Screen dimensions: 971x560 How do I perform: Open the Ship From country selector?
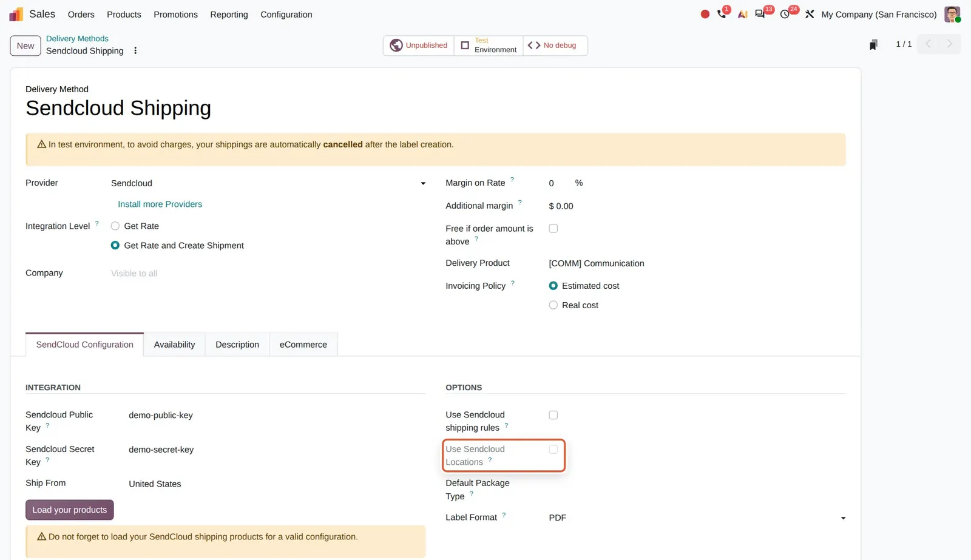tap(277, 484)
